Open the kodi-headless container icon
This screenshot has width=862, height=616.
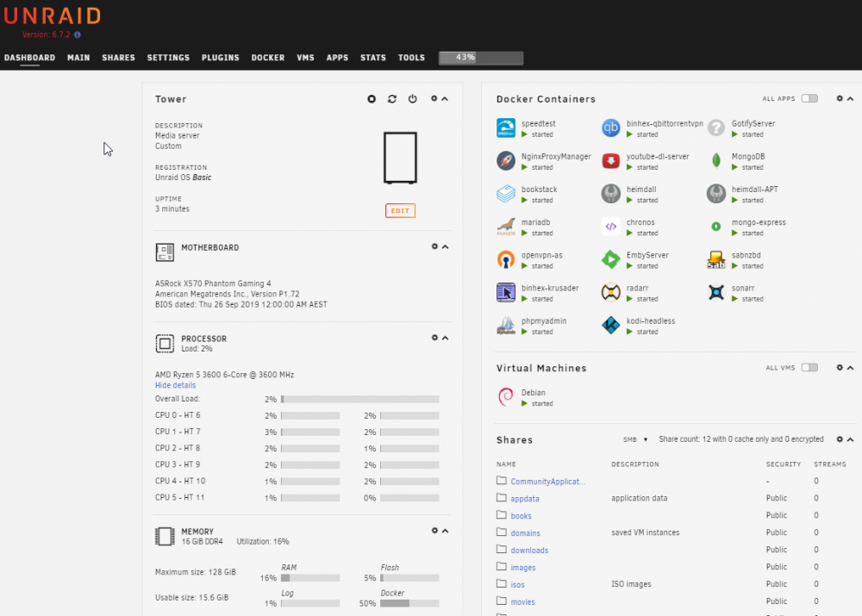(x=611, y=326)
